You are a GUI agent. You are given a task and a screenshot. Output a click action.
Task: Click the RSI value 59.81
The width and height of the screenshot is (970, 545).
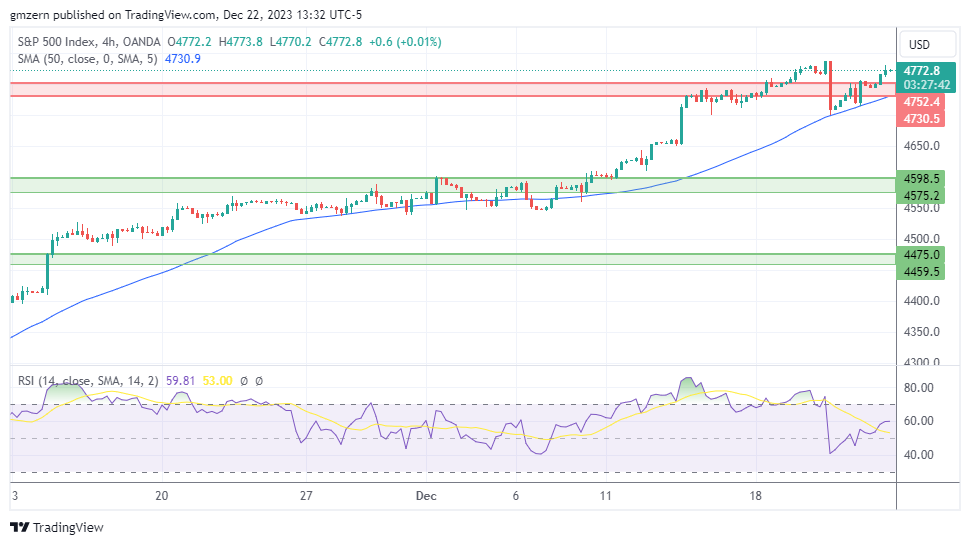pos(181,381)
